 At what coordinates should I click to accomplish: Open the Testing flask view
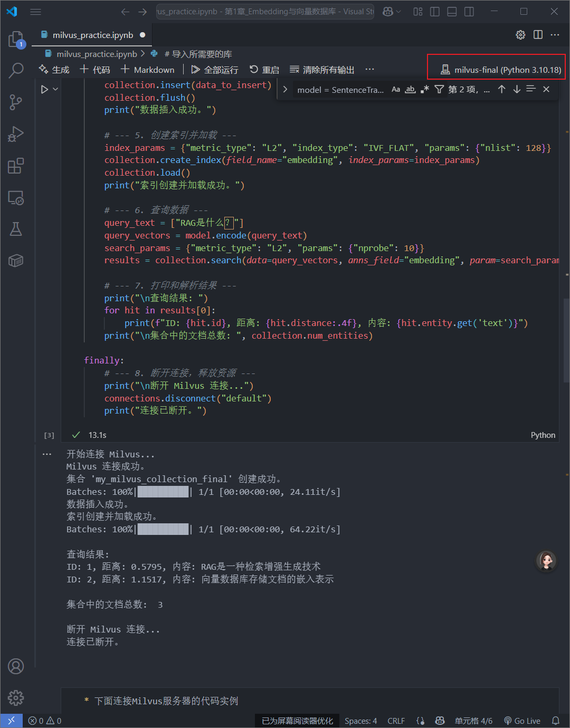[16, 229]
